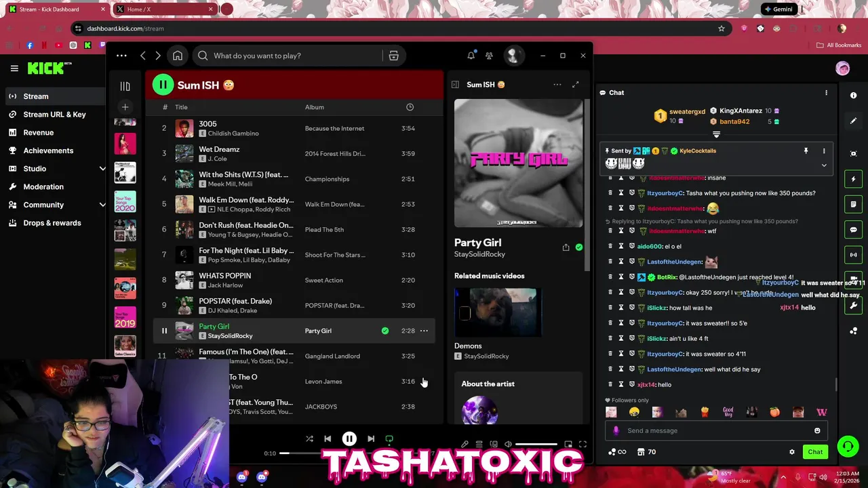
Task: Select the Wet Dreamz track row
Action: (x=294, y=153)
